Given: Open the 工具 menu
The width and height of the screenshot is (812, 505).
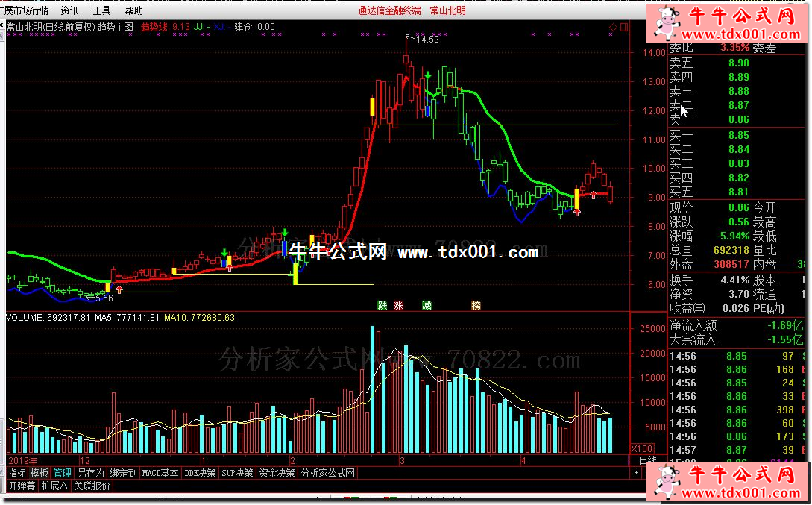Looking at the screenshot, I should click(x=101, y=10).
